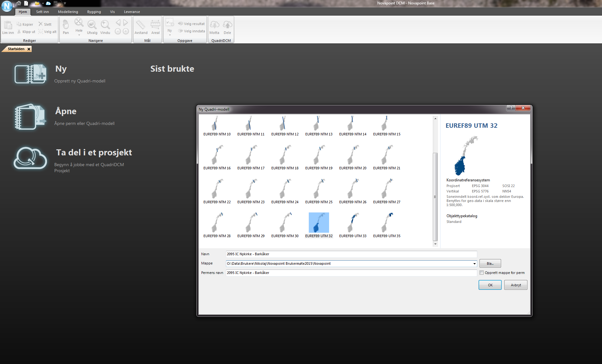The height and width of the screenshot is (364, 602).
Task: Click the Lim inn paste icon
Action: tap(8, 25)
